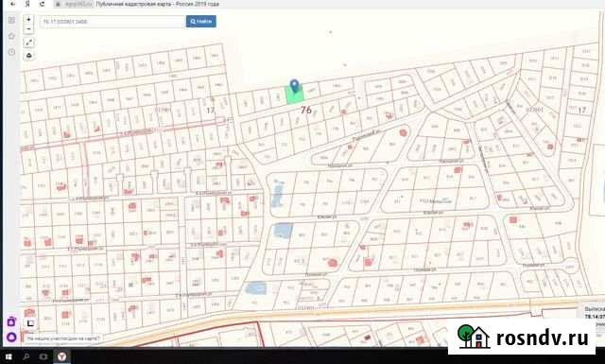Zoom out the map with minus
This screenshot has height=364, width=605.
28,29
